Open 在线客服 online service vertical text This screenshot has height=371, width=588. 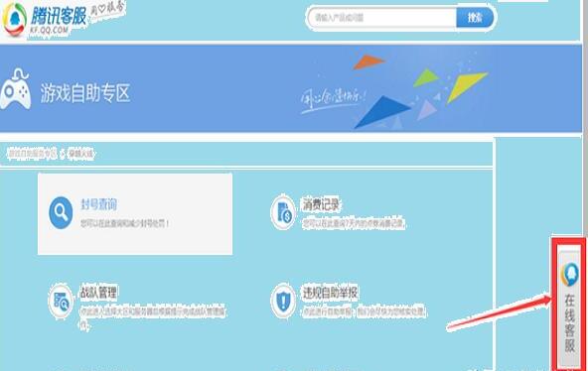point(570,323)
